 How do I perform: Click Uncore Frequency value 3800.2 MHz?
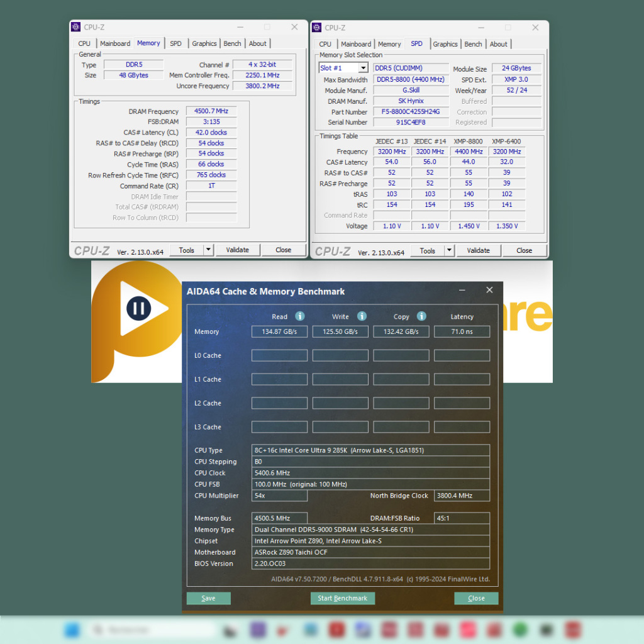pyautogui.click(x=262, y=86)
